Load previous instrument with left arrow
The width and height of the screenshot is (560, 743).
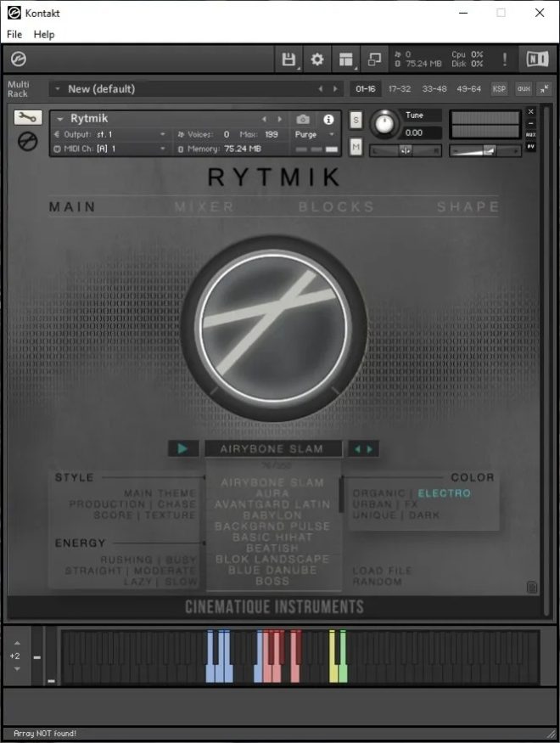point(264,119)
